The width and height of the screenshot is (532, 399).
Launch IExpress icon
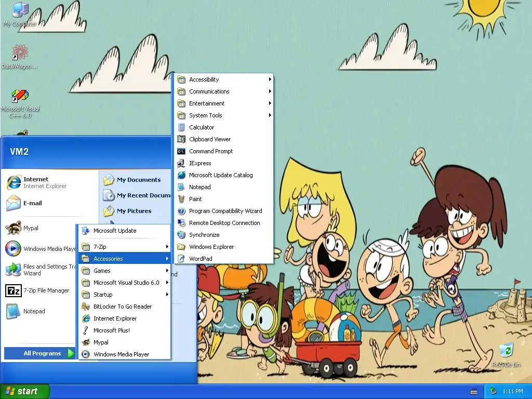tap(181, 163)
